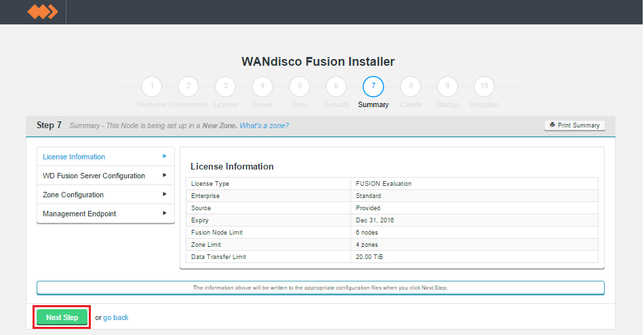The width and height of the screenshot is (644, 335).
Task: Go to step 1 Welcome circle
Action: 152,86
